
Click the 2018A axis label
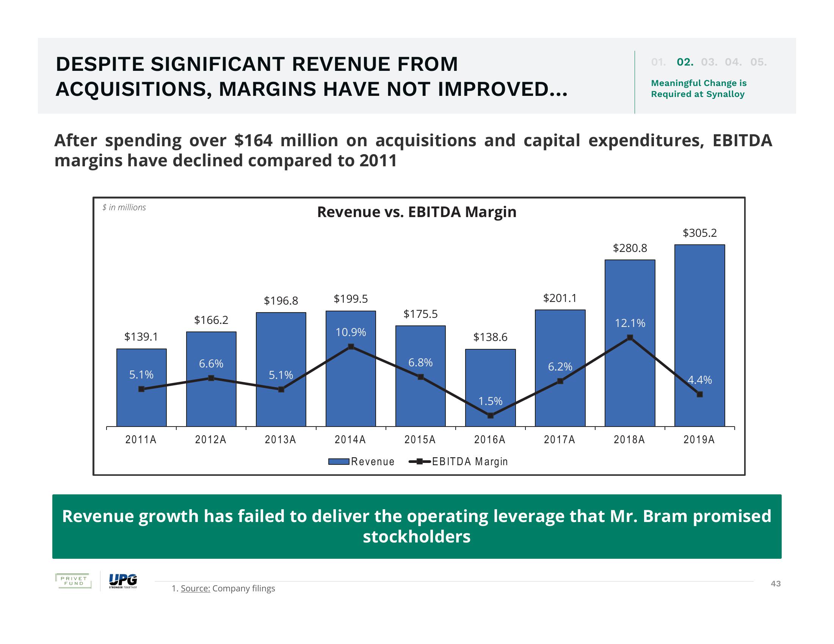pyautogui.click(x=629, y=439)
